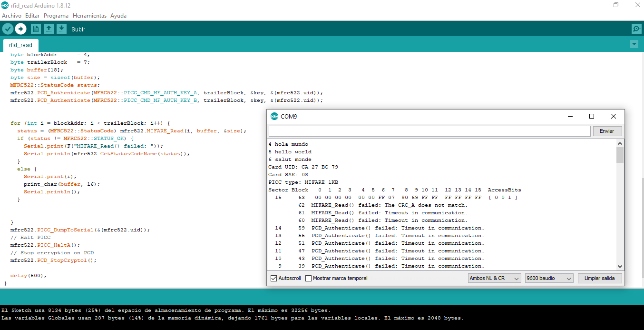Click the serial input text field

[429, 131]
